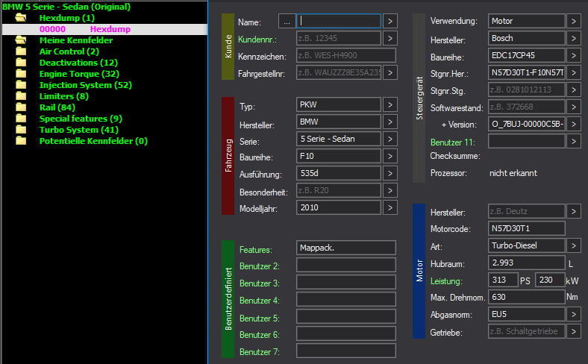588x364 pixels.
Task: Open the Hexdump (1) folder icon
Action: tap(21, 18)
